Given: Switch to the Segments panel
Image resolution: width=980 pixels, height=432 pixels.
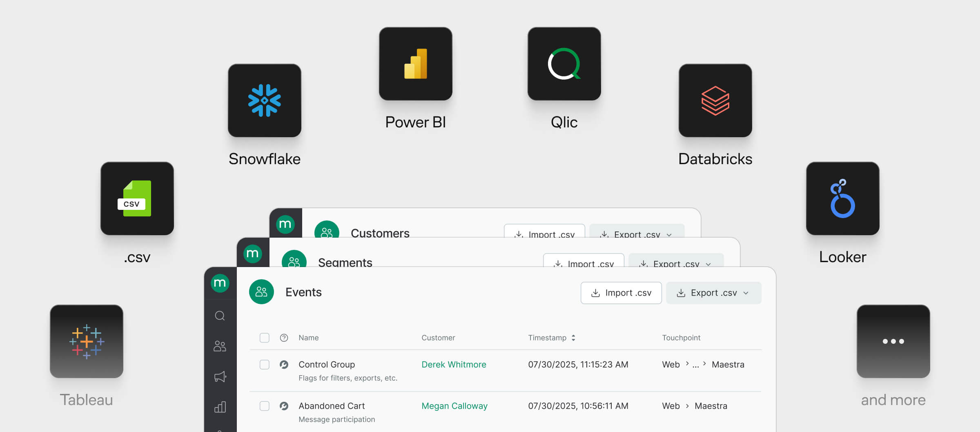Looking at the screenshot, I should (x=345, y=263).
